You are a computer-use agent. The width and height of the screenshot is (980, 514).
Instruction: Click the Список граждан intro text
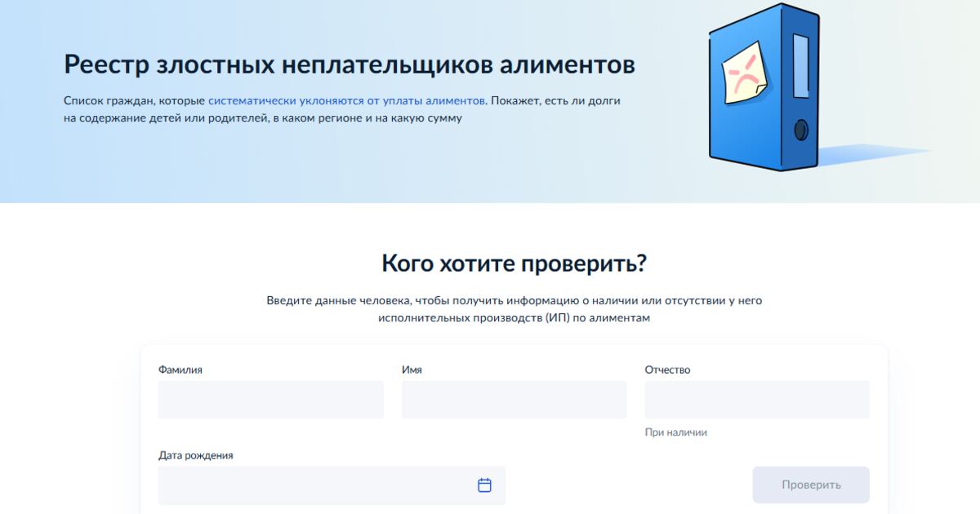[x=135, y=100]
